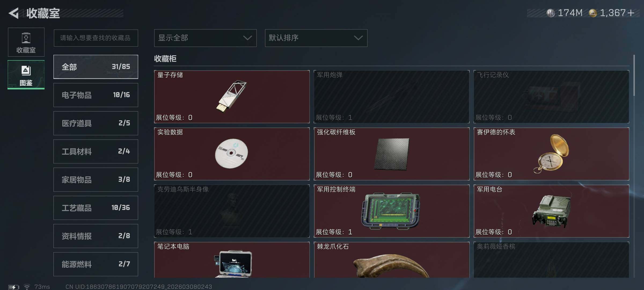Select the 全部 31/85 category tab
644x290 pixels.
[x=96, y=67]
